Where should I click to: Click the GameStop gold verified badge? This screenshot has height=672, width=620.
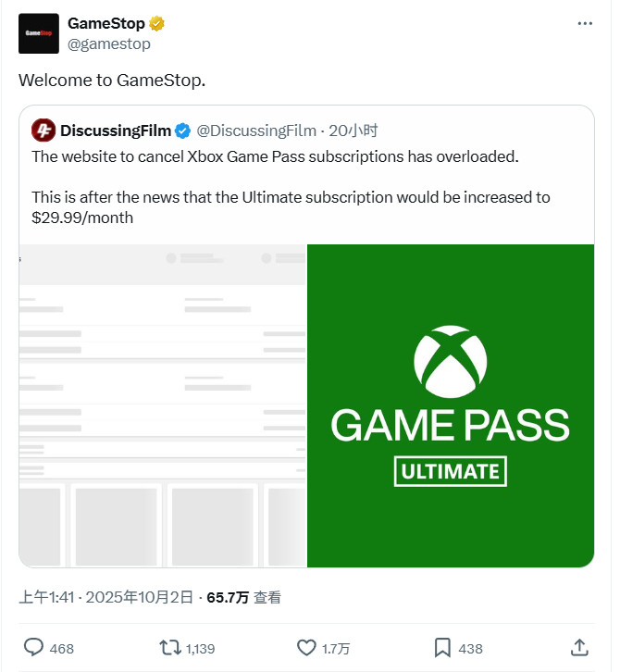coord(157,24)
